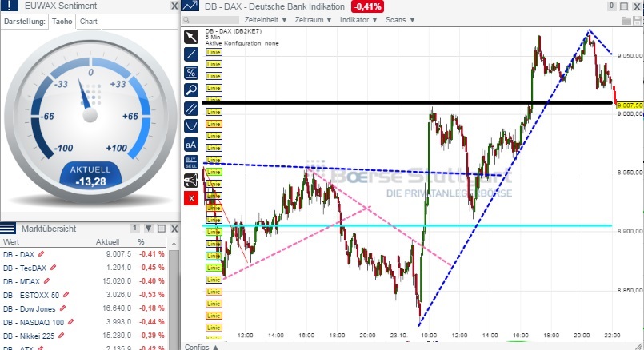
Task: Click the pencil icon next to DB - ESTOXX 50
Action: pyautogui.click(x=66, y=295)
